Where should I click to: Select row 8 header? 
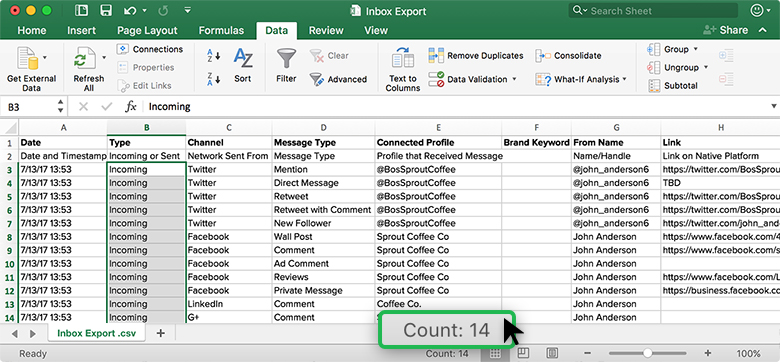[x=9, y=237]
